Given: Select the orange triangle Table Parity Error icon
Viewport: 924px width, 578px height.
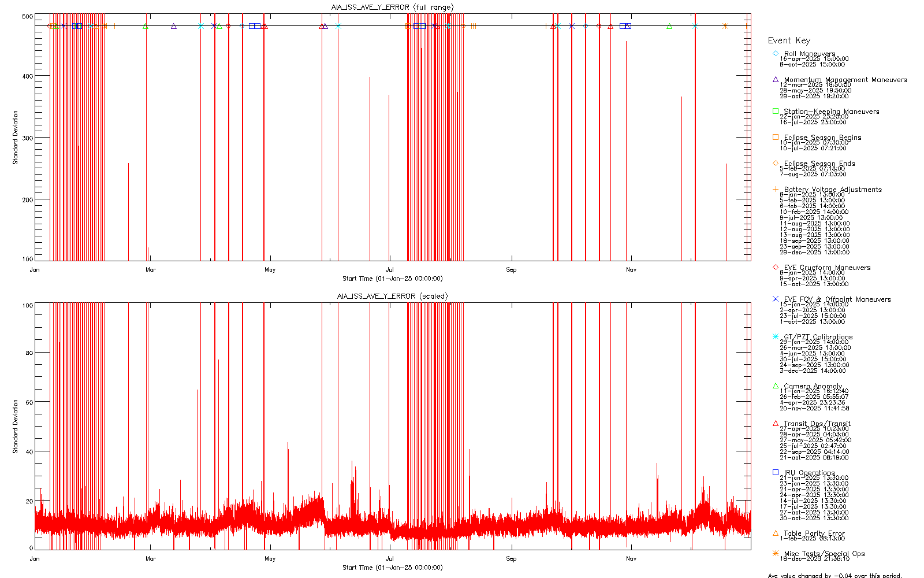Looking at the screenshot, I should pos(776,533).
